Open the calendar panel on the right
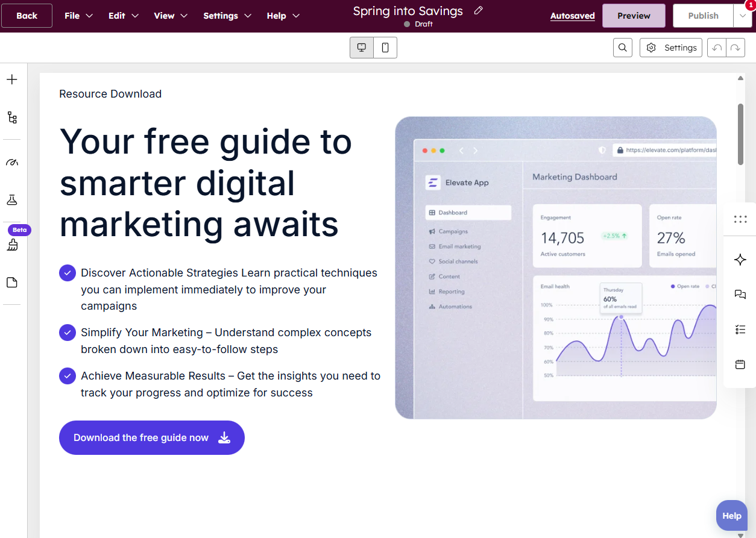The image size is (756, 538). coord(740,364)
